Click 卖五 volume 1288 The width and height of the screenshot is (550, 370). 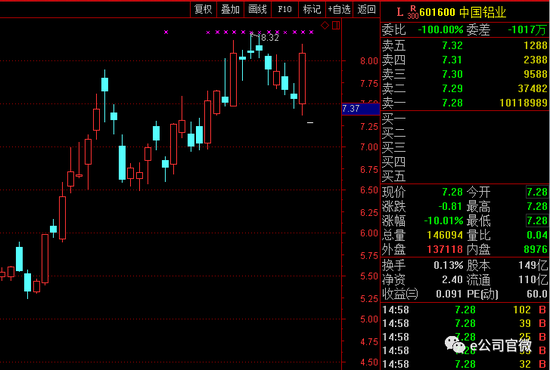(x=535, y=46)
